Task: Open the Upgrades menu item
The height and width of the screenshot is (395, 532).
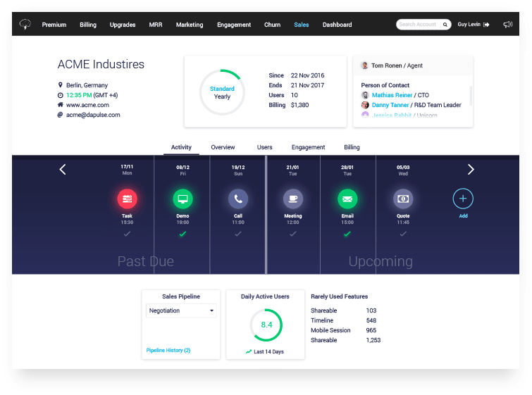Action: [x=123, y=25]
